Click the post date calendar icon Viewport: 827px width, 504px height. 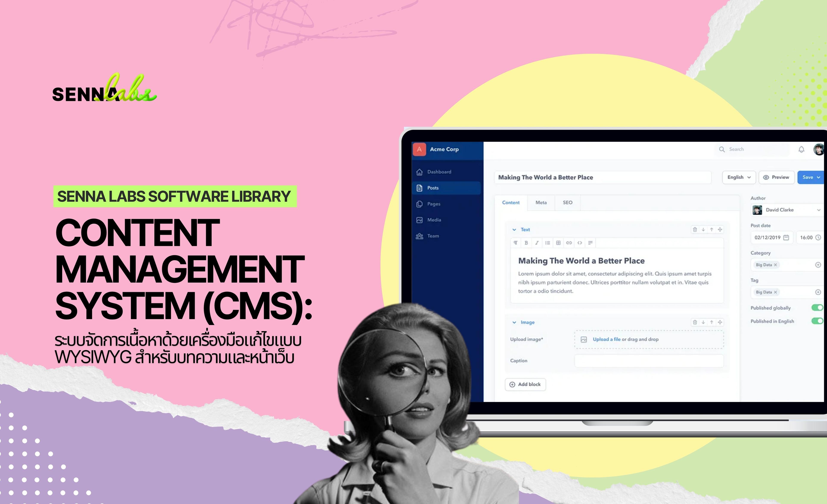[786, 237]
